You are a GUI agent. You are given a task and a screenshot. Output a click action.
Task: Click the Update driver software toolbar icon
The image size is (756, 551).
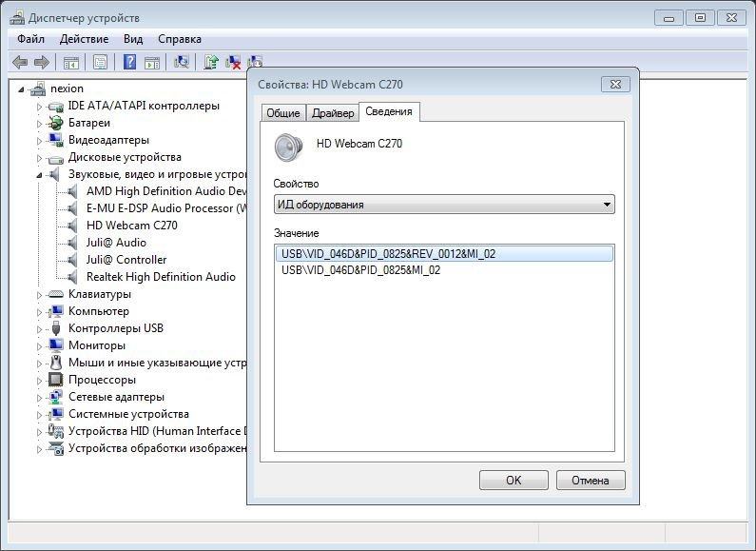click(x=211, y=63)
